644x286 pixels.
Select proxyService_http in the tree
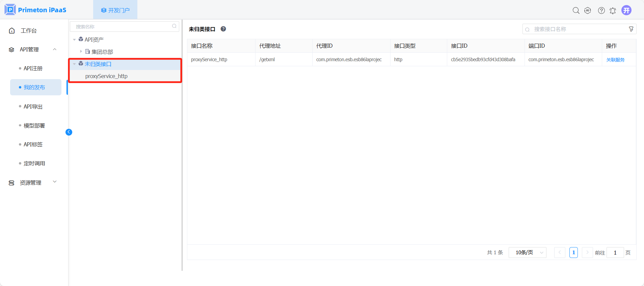(x=106, y=76)
